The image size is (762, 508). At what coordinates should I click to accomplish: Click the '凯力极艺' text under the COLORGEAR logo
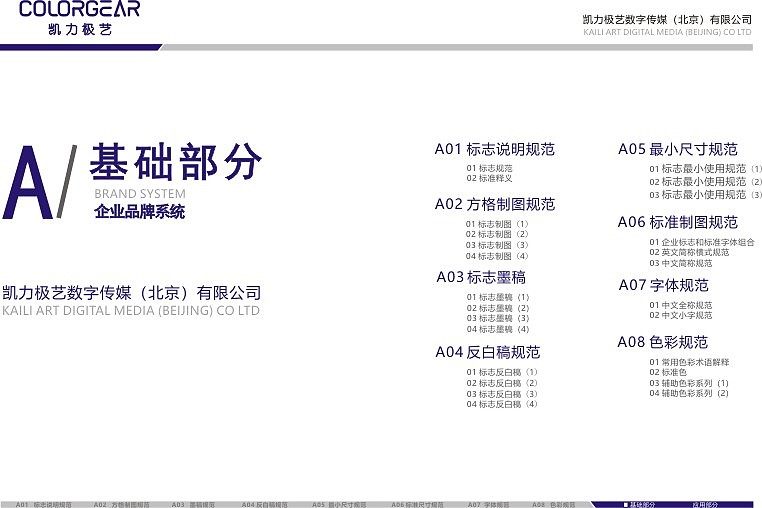[x=80, y=29]
